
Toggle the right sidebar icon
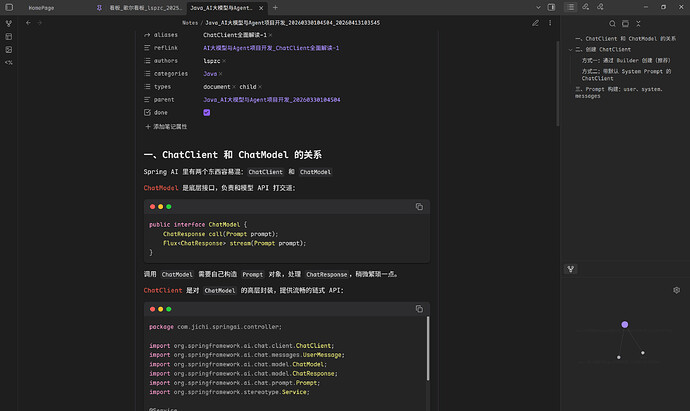point(551,7)
